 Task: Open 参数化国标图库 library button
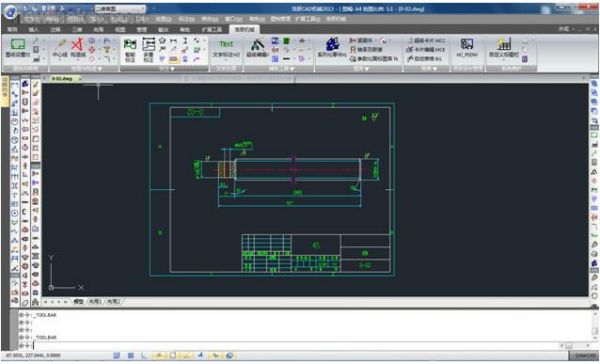pos(374,59)
